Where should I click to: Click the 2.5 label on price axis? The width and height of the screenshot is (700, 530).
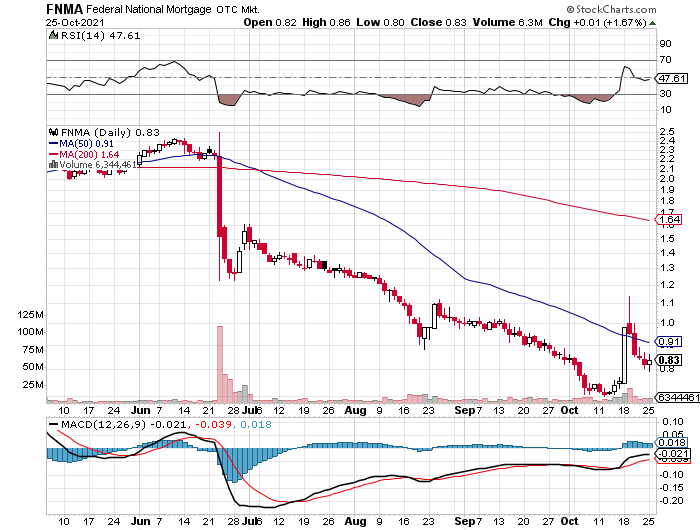click(x=667, y=132)
